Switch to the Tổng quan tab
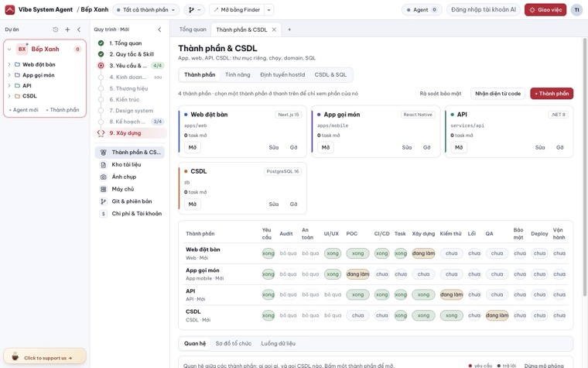Image resolution: width=588 pixels, height=368 pixels. pos(193,29)
